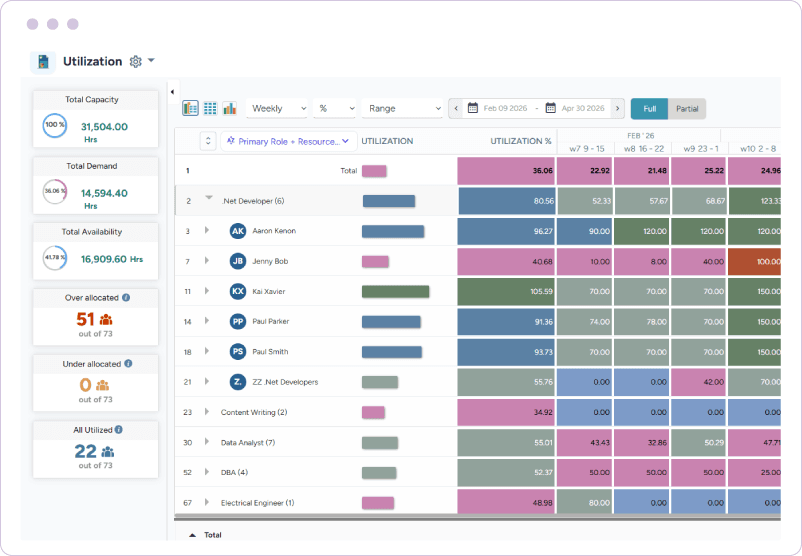Screen dimensions: 802x556
Task: Edit the Apr 30 2026 end date
Action: click(x=583, y=108)
